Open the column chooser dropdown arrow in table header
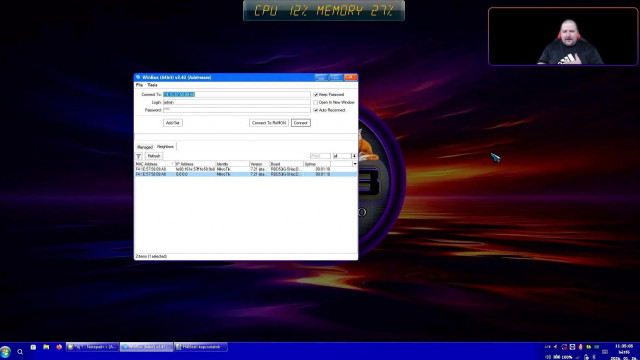This screenshot has height=360, width=640. [x=355, y=164]
